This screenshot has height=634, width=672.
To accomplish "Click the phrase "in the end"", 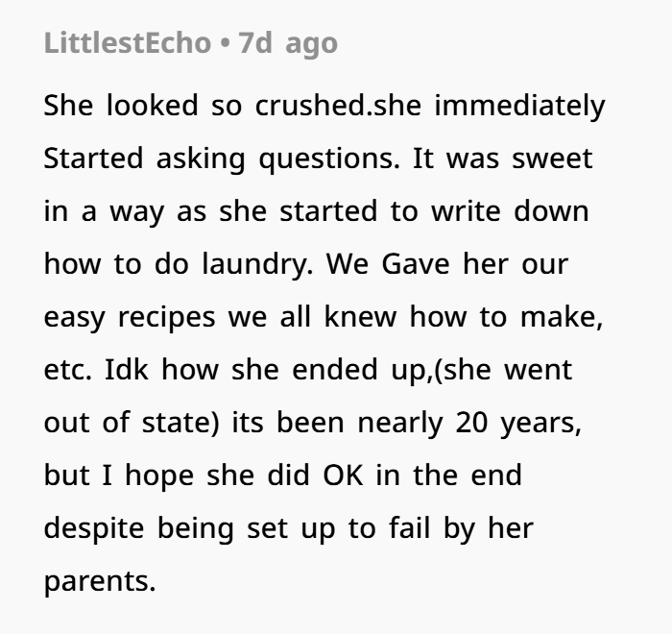I will pos(460,475).
